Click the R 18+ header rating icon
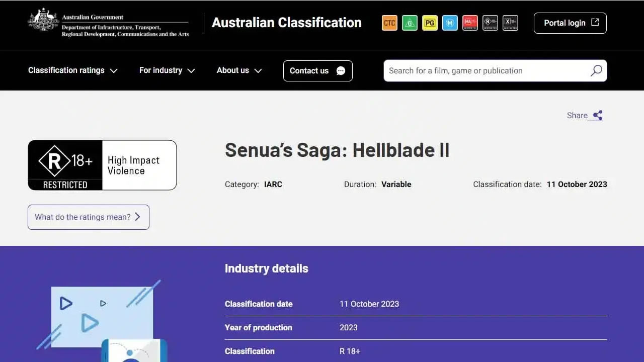The image size is (644, 362). [x=490, y=23]
